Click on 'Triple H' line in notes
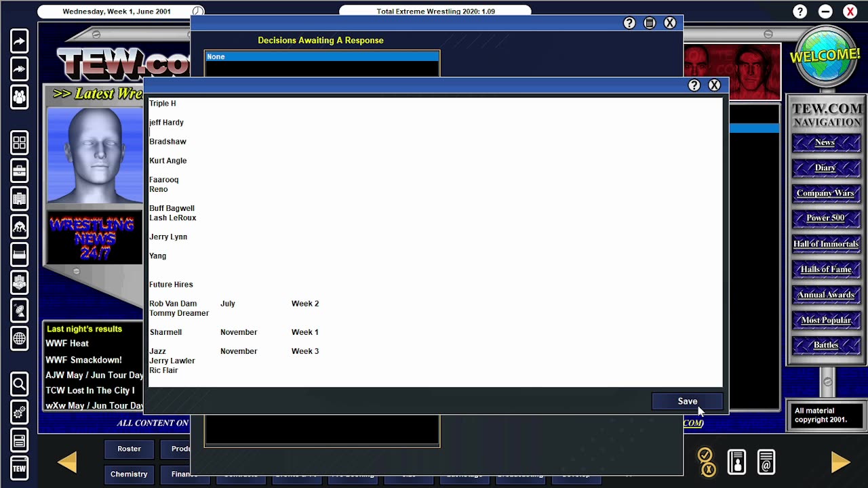 pyautogui.click(x=162, y=104)
